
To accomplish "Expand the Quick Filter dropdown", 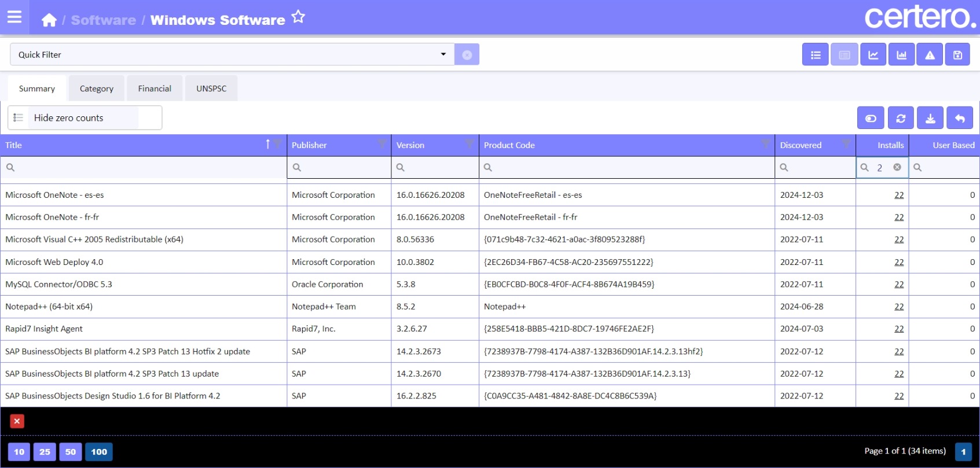I will (x=443, y=54).
